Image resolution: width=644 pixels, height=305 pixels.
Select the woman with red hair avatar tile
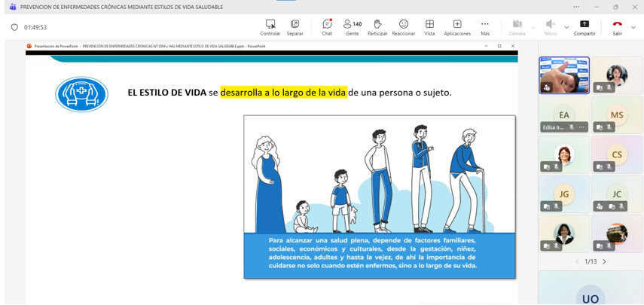564,154
